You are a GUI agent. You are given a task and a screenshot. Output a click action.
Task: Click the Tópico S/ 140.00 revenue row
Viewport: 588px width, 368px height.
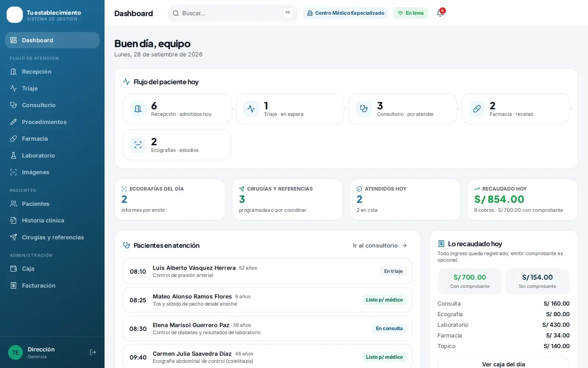click(x=503, y=346)
